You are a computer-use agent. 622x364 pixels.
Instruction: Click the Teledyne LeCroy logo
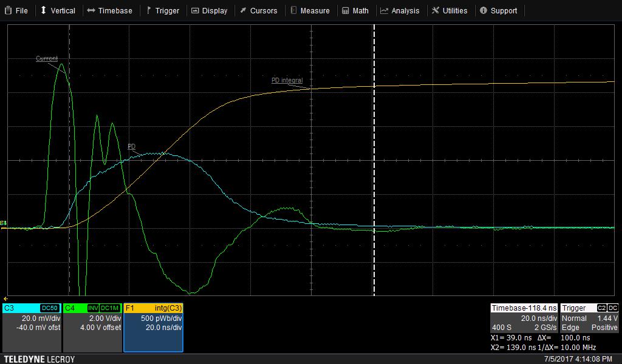[39, 359]
